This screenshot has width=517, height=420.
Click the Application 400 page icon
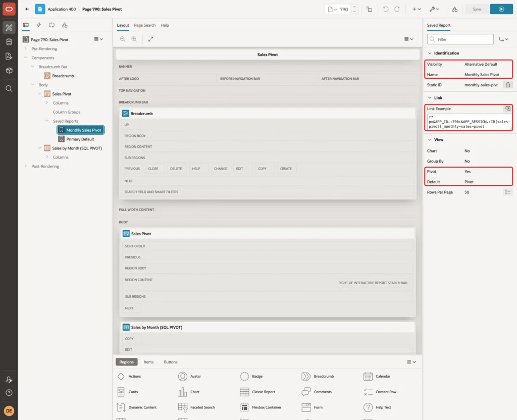[x=40, y=9]
